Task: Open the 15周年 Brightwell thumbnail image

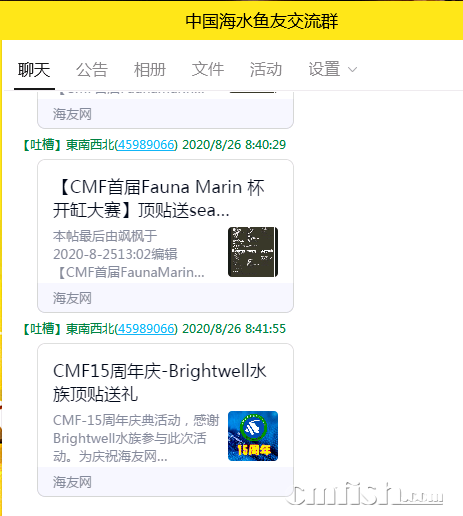Action: tap(253, 436)
